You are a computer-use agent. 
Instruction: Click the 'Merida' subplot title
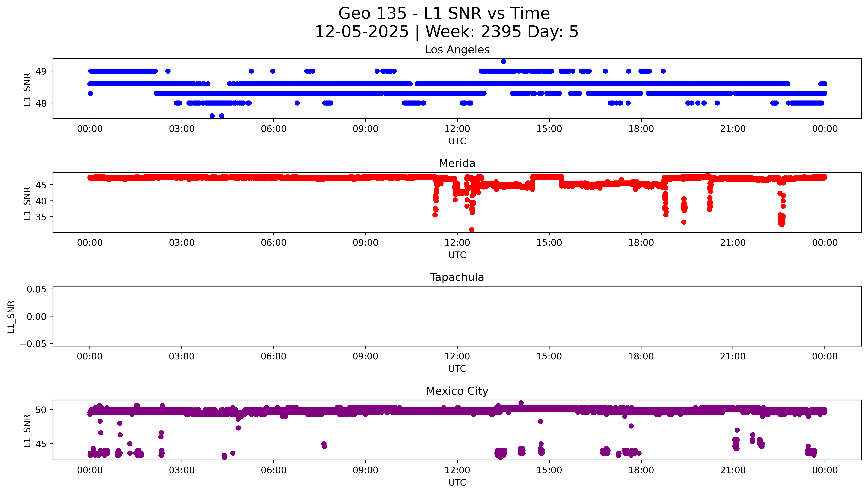coord(457,164)
